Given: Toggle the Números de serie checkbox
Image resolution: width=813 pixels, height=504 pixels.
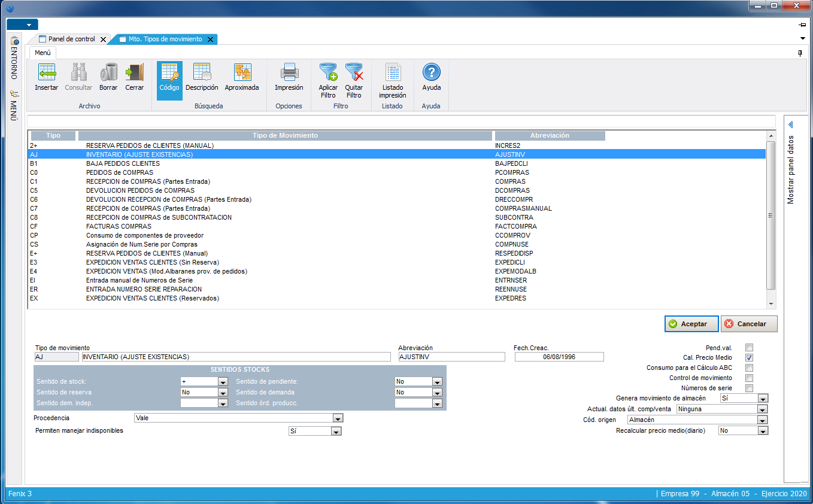Looking at the screenshot, I should coord(749,388).
